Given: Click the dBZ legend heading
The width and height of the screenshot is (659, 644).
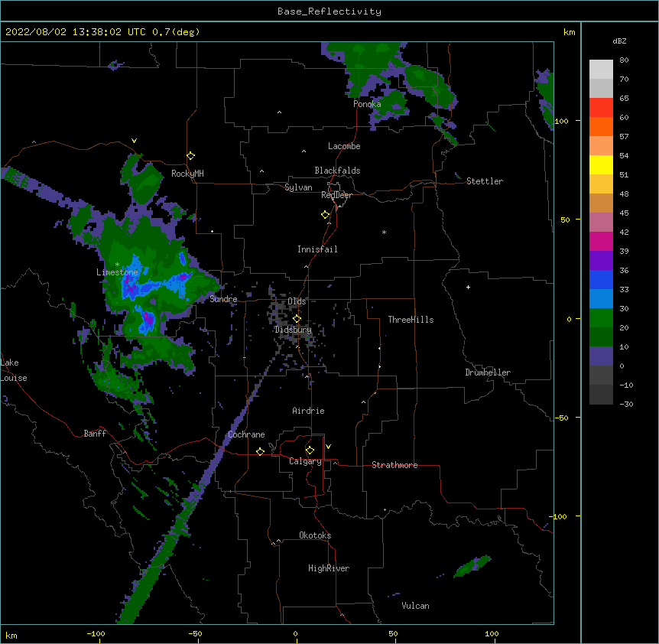Looking at the screenshot, I should [x=619, y=41].
